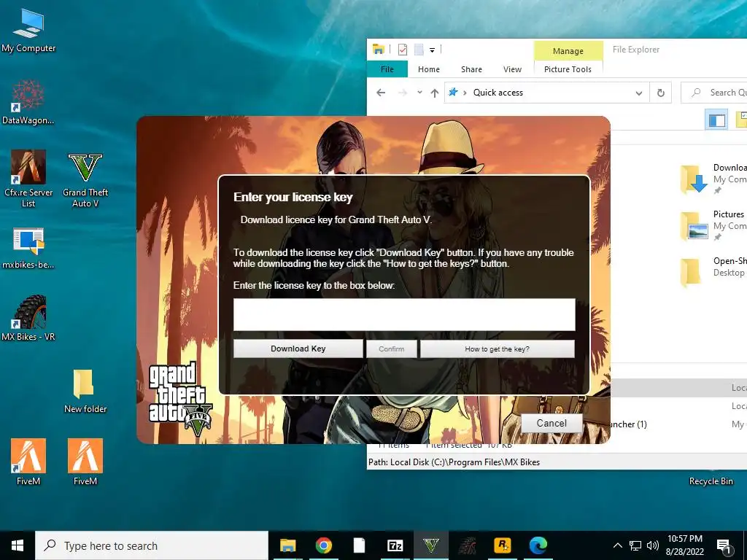Switch to View tab in File Explorer
This screenshot has width=747, height=560.
513,69
